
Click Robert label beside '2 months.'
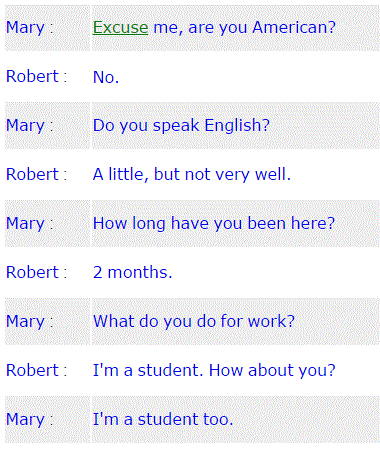tap(37, 272)
